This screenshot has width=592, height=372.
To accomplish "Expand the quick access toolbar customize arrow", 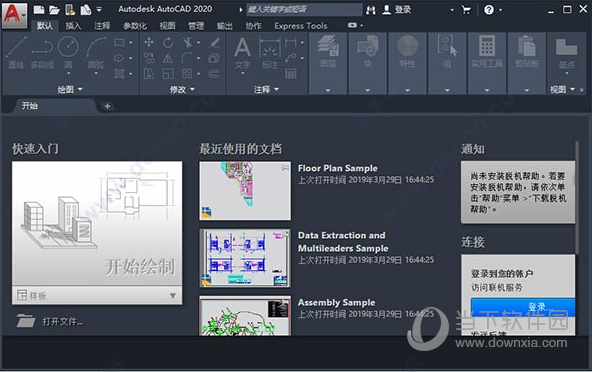I will pyautogui.click(x=99, y=9).
